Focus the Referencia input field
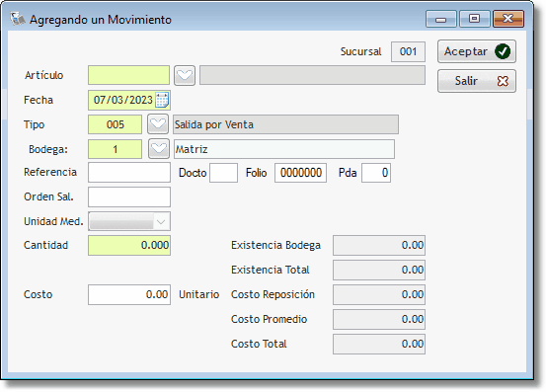Image resolution: width=546 pixels, height=392 pixels. [x=129, y=173]
